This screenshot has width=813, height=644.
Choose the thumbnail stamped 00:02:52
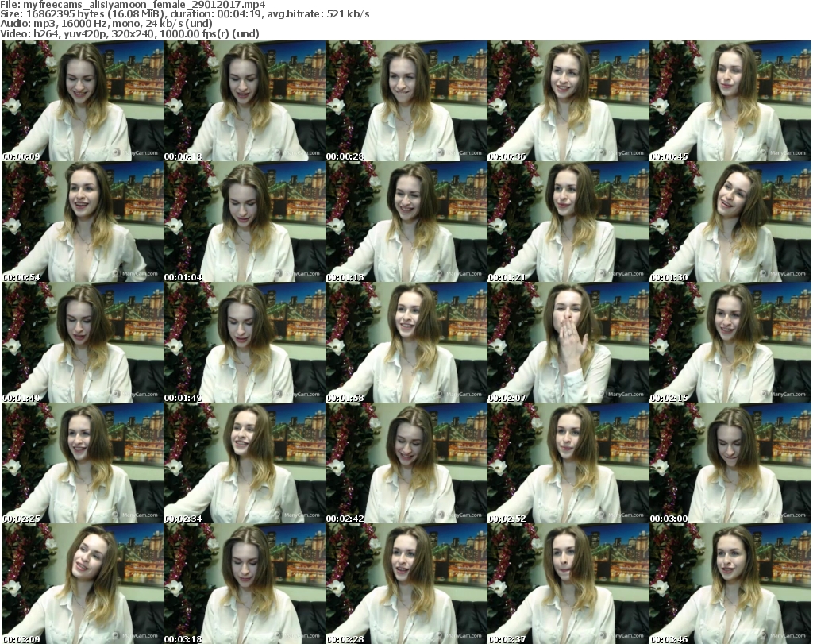click(x=568, y=463)
